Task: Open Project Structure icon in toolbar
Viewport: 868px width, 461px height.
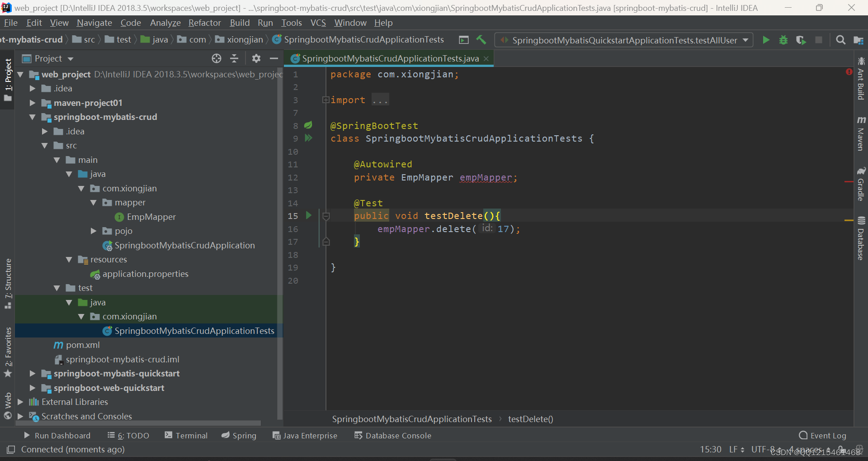Action: point(859,40)
